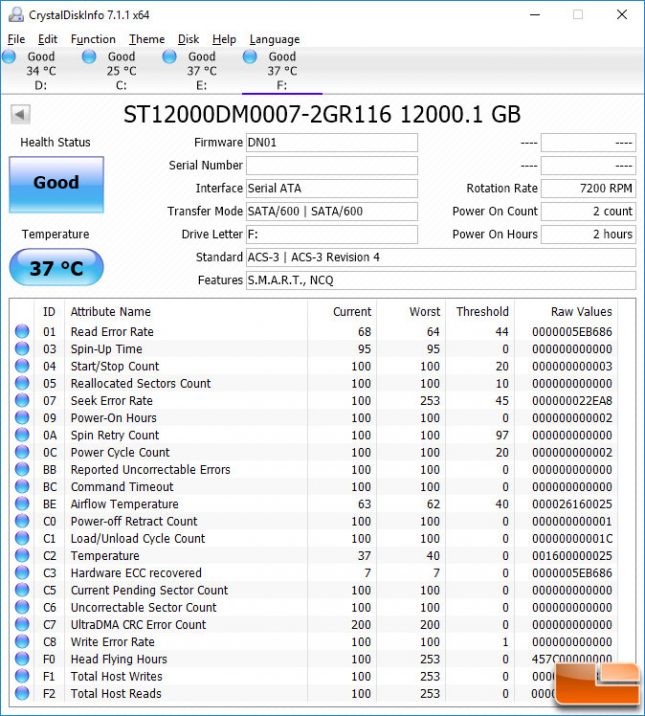Screen dimensions: 645x716
Task: Click status icon for Total Host Writes
Action: tap(22, 676)
